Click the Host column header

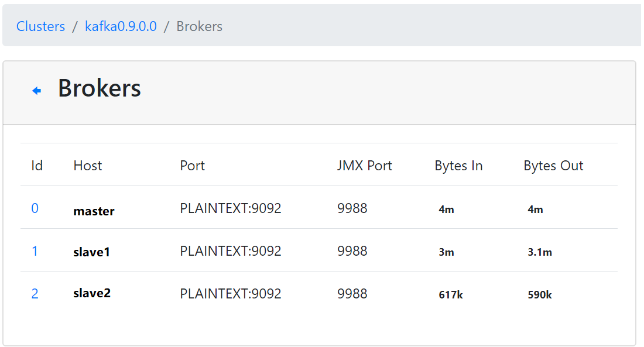[x=88, y=166]
